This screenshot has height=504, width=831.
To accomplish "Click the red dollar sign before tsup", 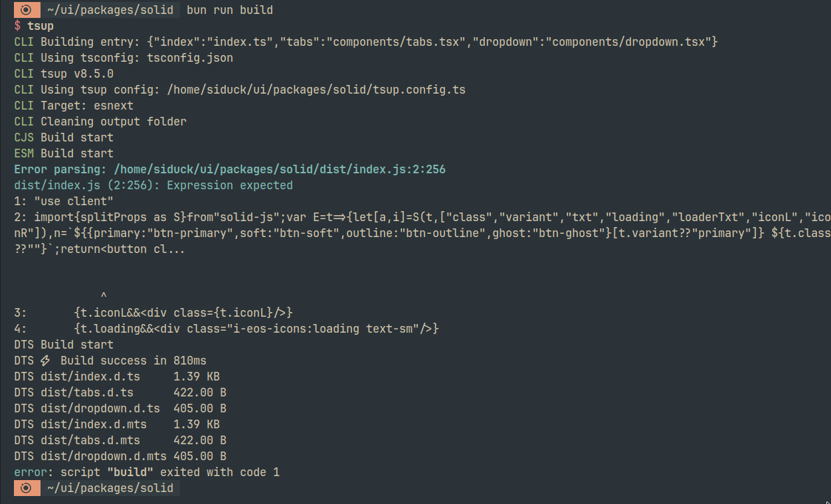I will [x=17, y=26].
